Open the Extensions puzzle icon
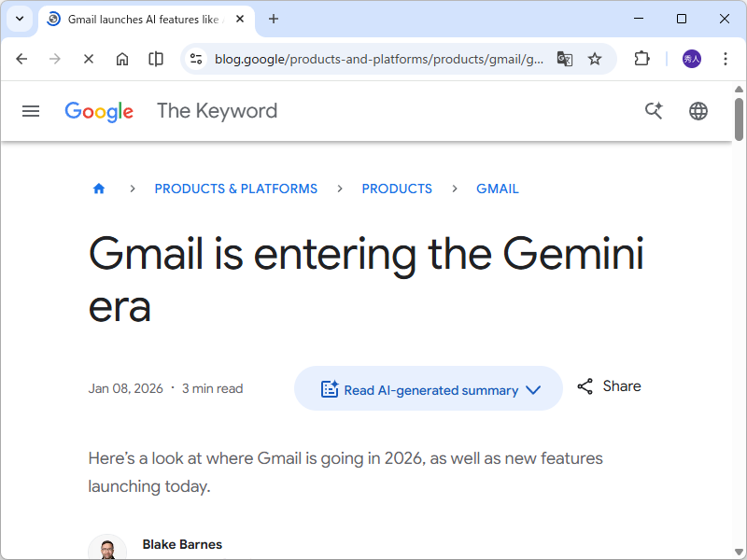The height and width of the screenshot is (560, 747). coord(641,59)
